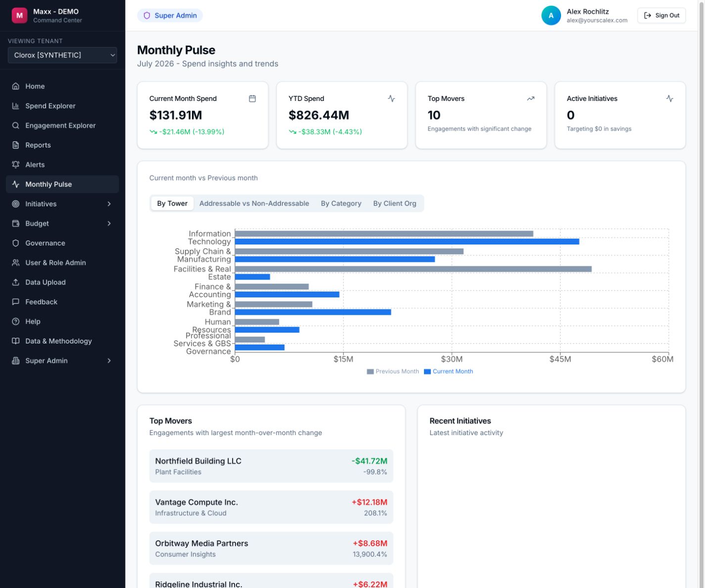The width and height of the screenshot is (705, 588).
Task: Click the Alex Rochlitz avatar circle
Action: [x=551, y=15]
